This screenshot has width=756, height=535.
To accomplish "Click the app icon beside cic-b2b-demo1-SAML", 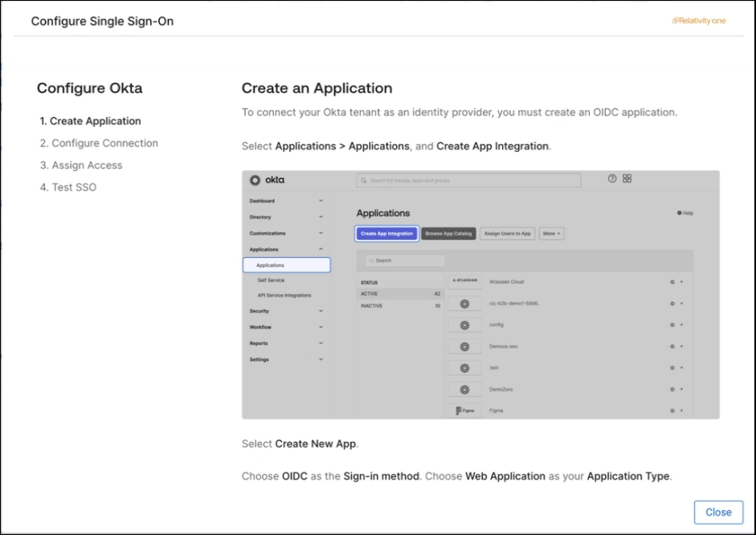I will coord(465,304).
